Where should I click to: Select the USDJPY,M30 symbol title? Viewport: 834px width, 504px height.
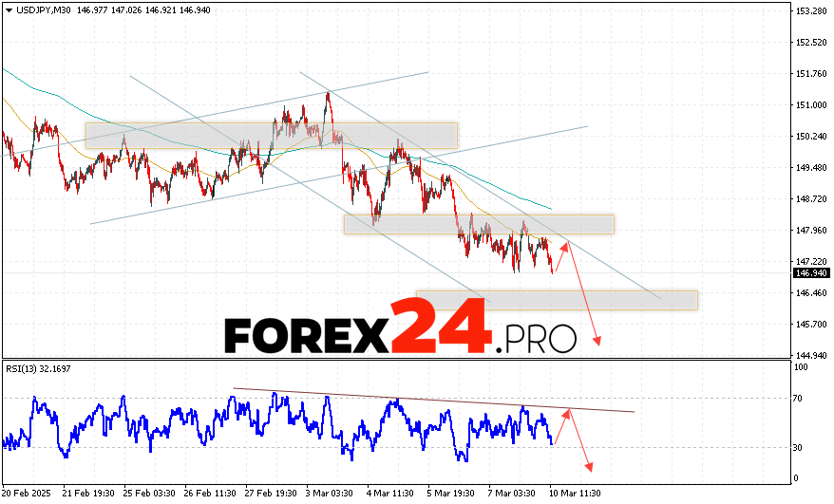coord(43,10)
